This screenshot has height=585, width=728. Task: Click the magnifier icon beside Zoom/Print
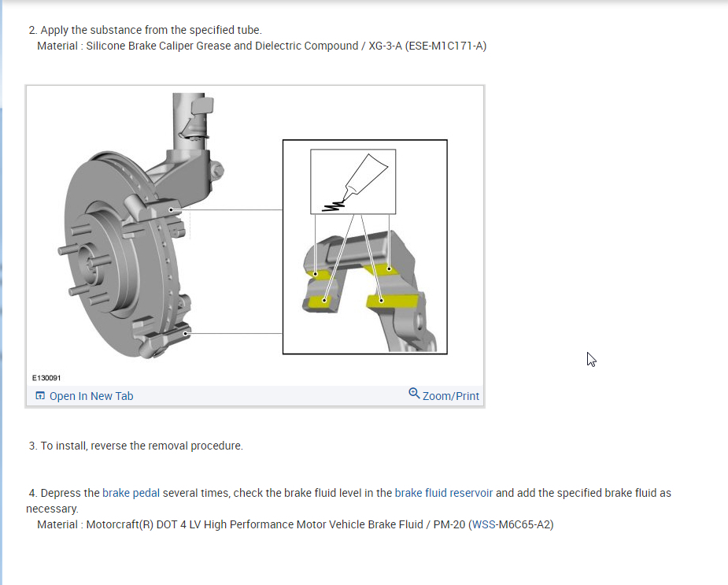coord(414,394)
